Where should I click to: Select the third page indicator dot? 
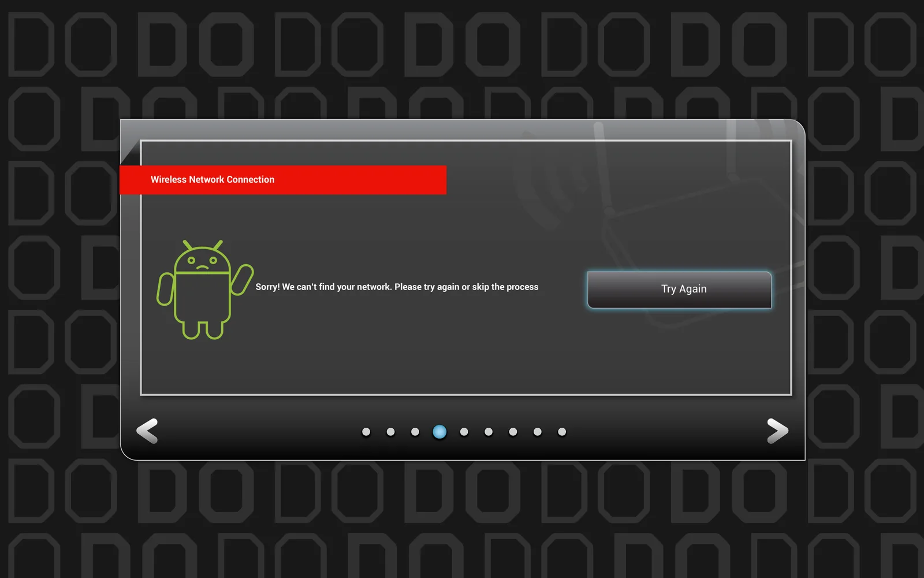coord(415,432)
